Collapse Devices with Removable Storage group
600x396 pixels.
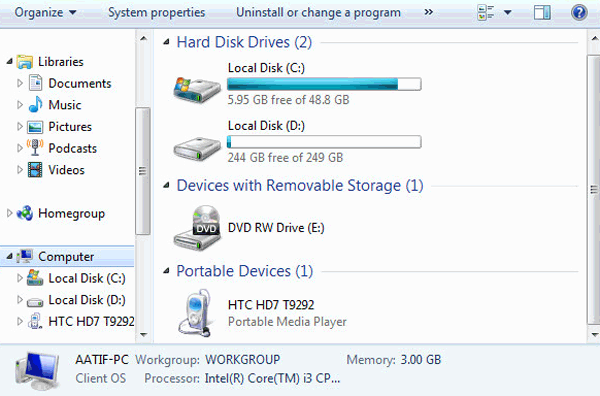[x=166, y=186]
